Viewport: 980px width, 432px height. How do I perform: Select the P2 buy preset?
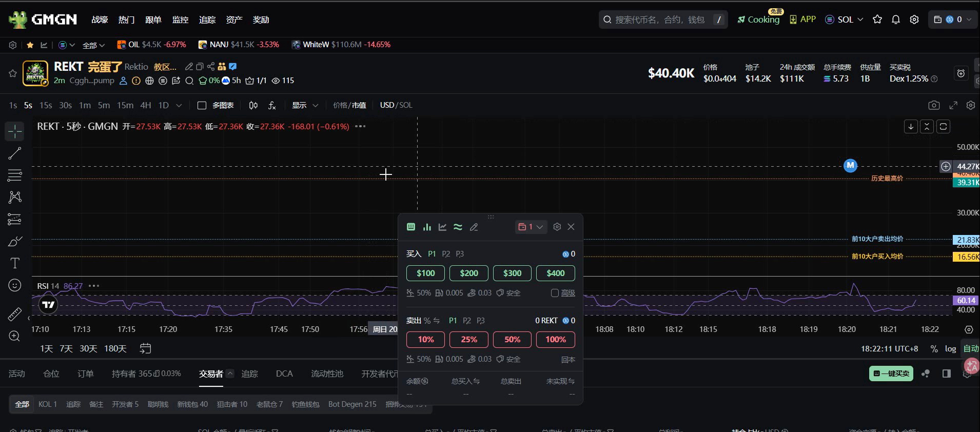pos(446,254)
